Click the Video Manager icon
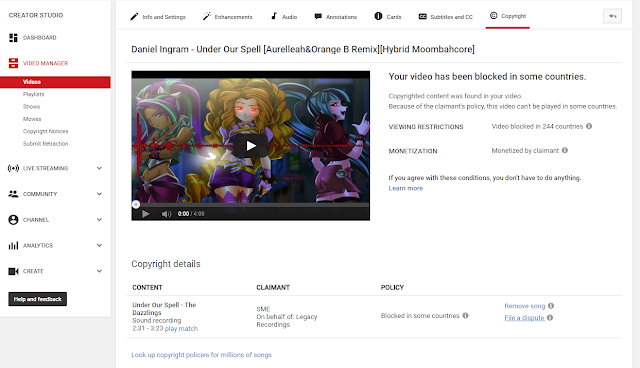This screenshot has height=368, width=640. (x=13, y=63)
